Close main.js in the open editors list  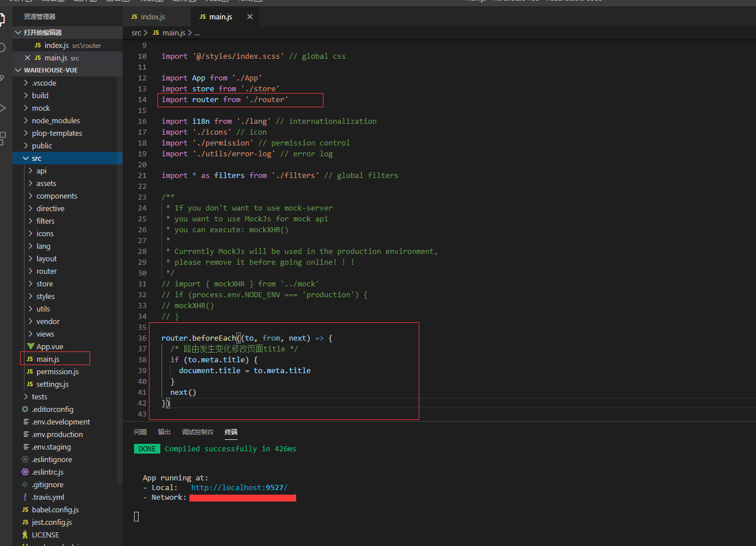(27, 58)
